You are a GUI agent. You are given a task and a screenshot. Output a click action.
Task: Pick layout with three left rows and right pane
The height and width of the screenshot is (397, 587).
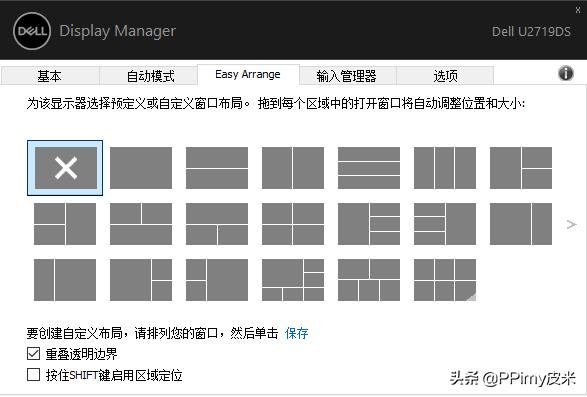pos(445,224)
